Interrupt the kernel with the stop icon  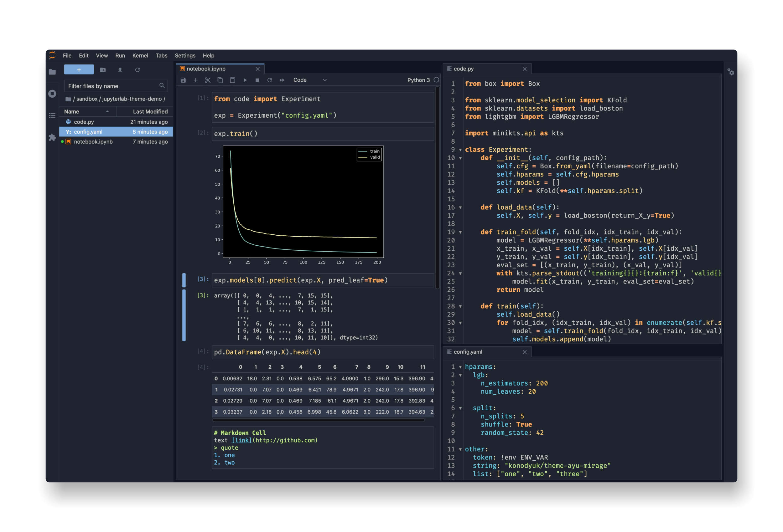click(257, 80)
